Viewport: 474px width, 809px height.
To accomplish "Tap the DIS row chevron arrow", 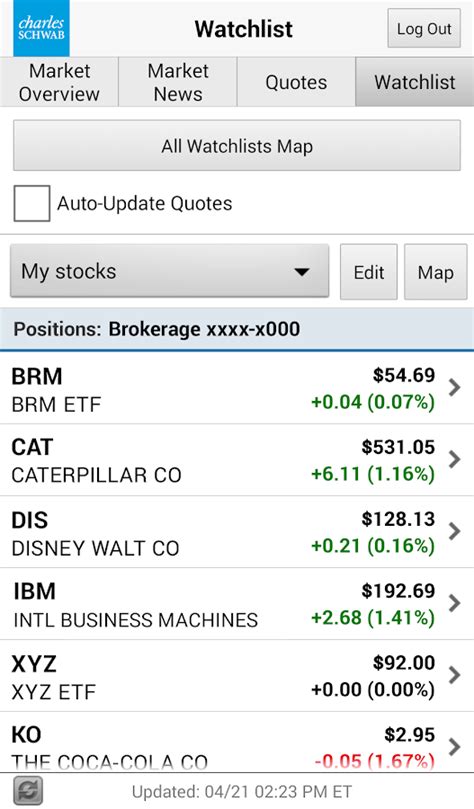I will [454, 531].
